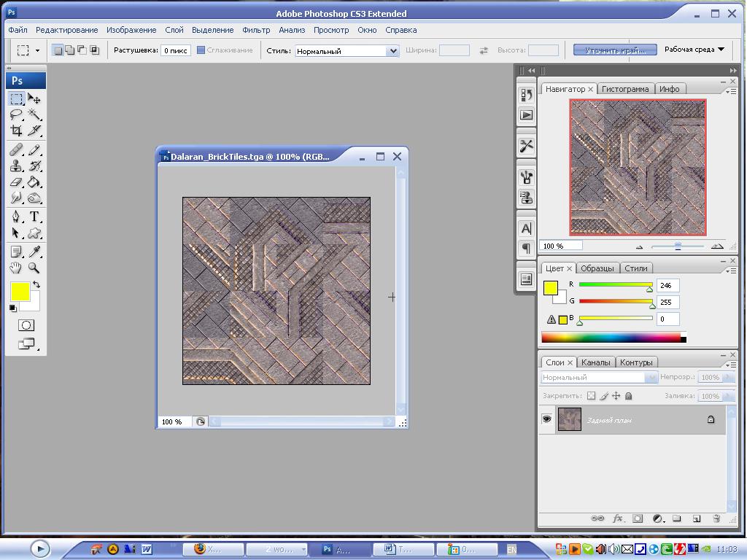The height and width of the screenshot is (560, 747).
Task: Open the Layers panel options menu
Action: point(732,364)
